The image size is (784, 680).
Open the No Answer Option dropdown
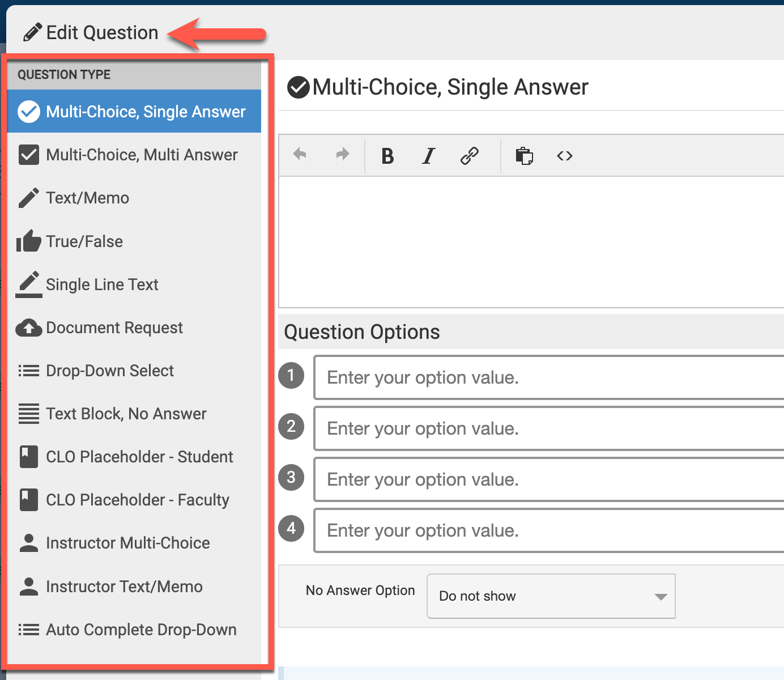coord(551,596)
